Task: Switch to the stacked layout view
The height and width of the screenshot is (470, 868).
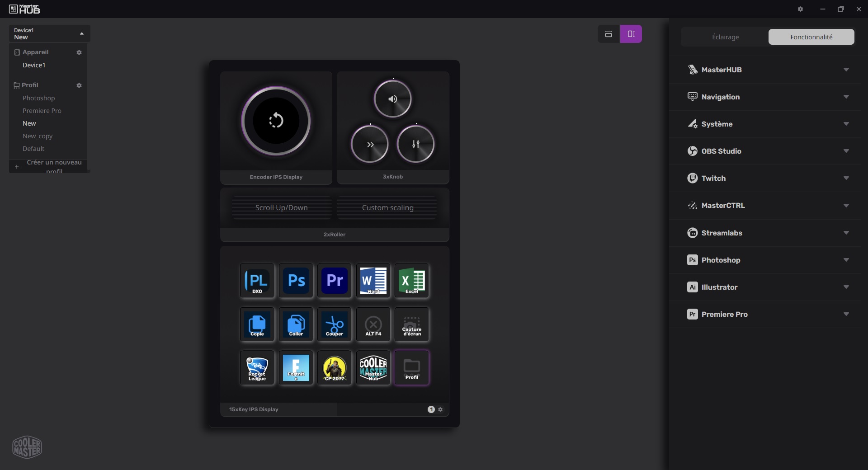Action: coord(609,34)
